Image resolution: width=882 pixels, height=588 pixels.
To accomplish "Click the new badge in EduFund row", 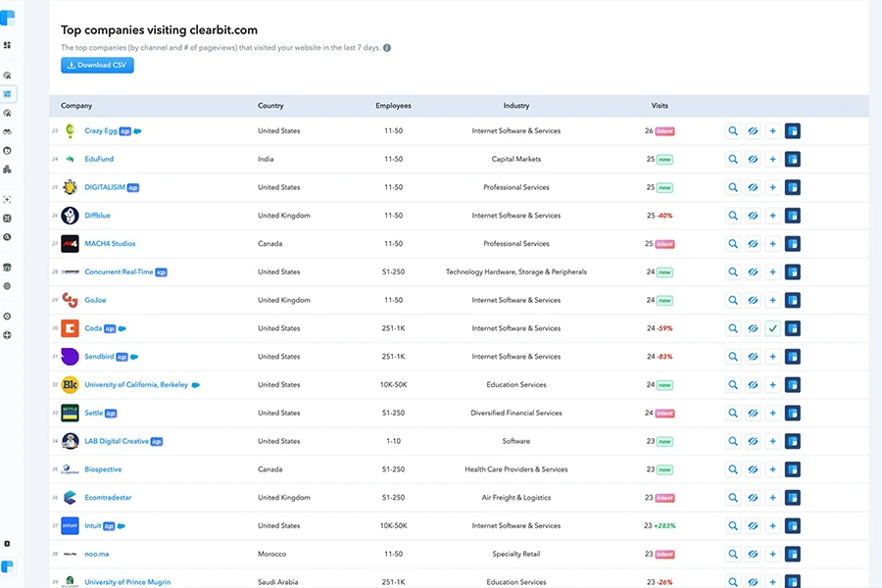I will tap(664, 160).
